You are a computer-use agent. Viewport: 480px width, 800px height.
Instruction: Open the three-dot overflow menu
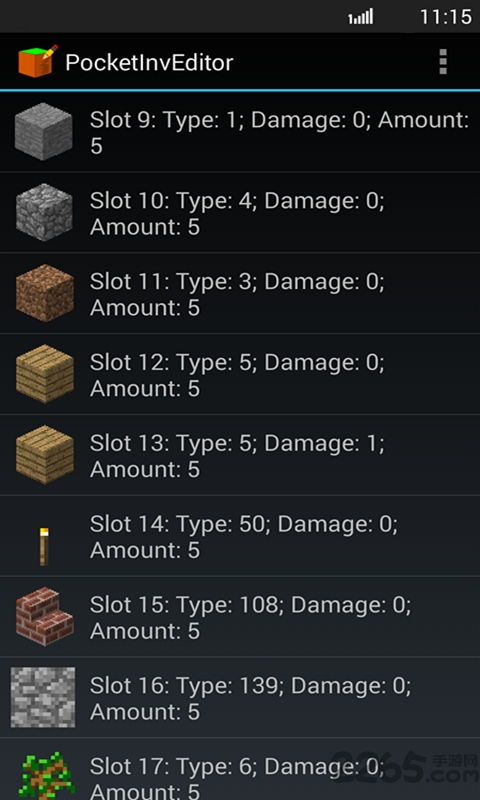(x=443, y=62)
